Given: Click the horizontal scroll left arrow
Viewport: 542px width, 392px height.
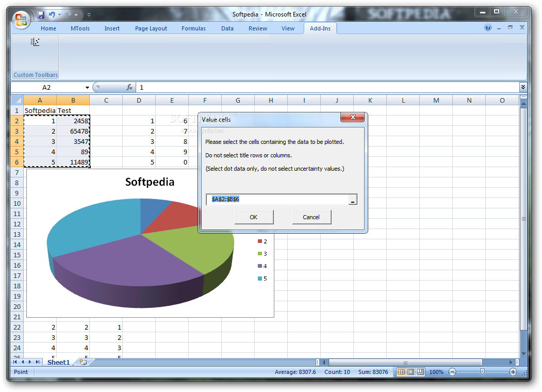Looking at the screenshot, I should point(324,362).
